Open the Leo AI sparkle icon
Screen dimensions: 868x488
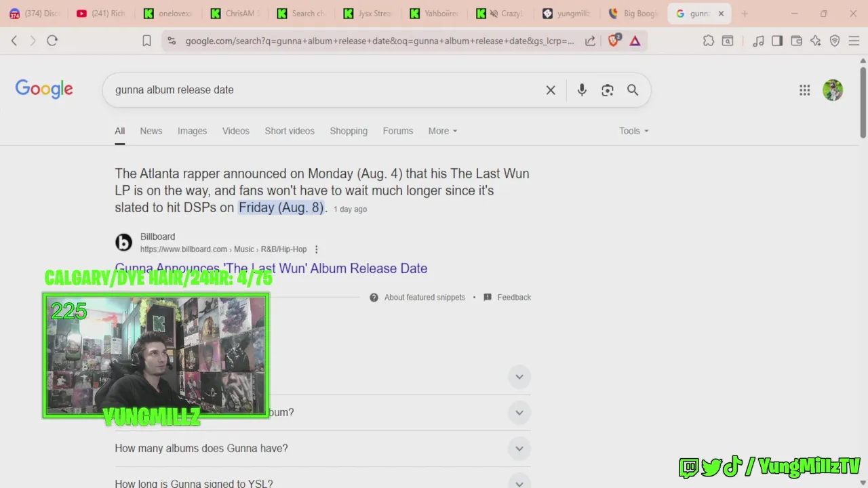(x=815, y=41)
